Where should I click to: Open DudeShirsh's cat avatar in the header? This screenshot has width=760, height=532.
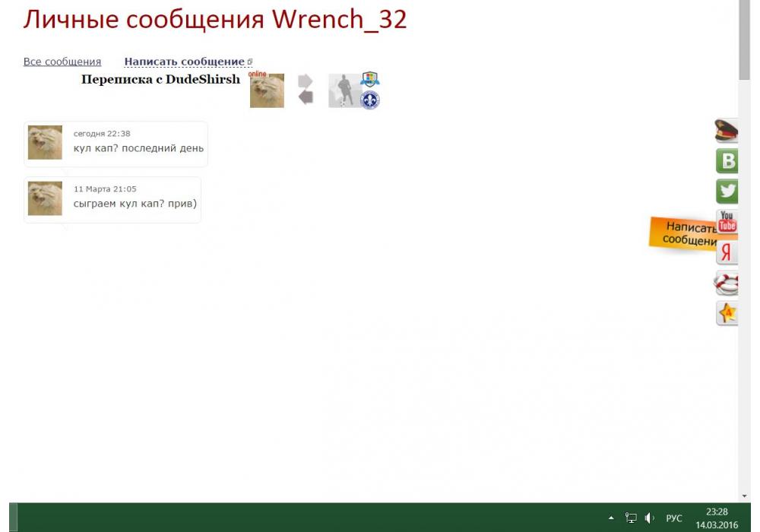coord(267,90)
